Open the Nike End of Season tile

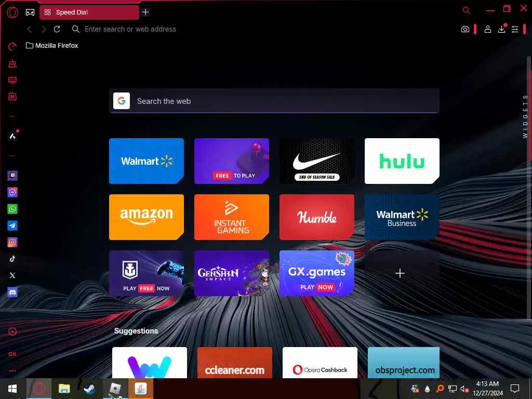[x=316, y=161]
